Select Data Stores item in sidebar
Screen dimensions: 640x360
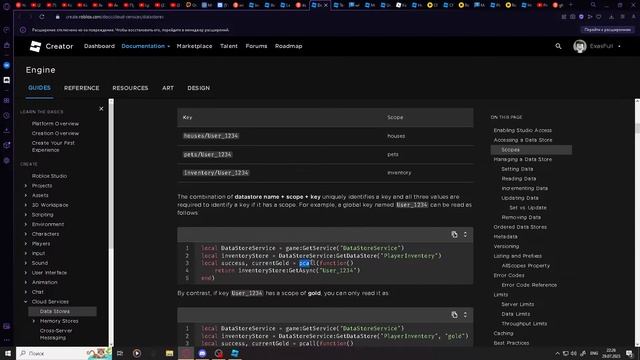point(62,311)
